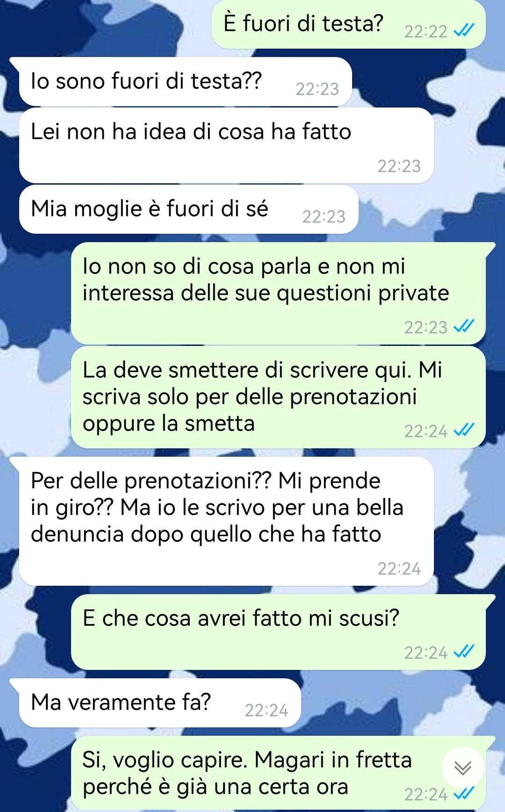Tap read-receipt checkmarks on 'È fuori di testa?'
The image size is (505, 812).
coord(464,31)
